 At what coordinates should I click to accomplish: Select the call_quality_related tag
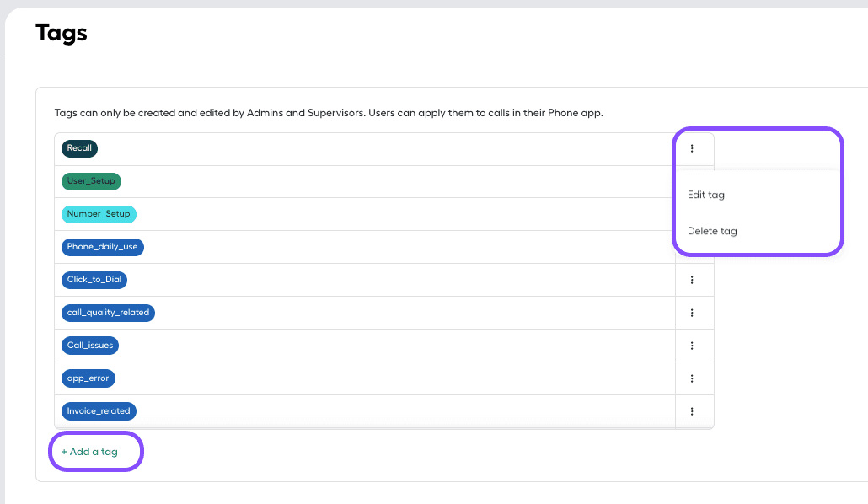tap(108, 313)
